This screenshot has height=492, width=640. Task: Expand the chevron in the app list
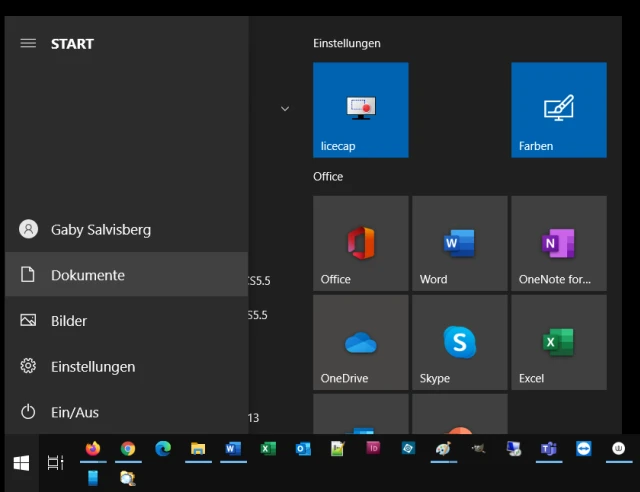pos(285,109)
